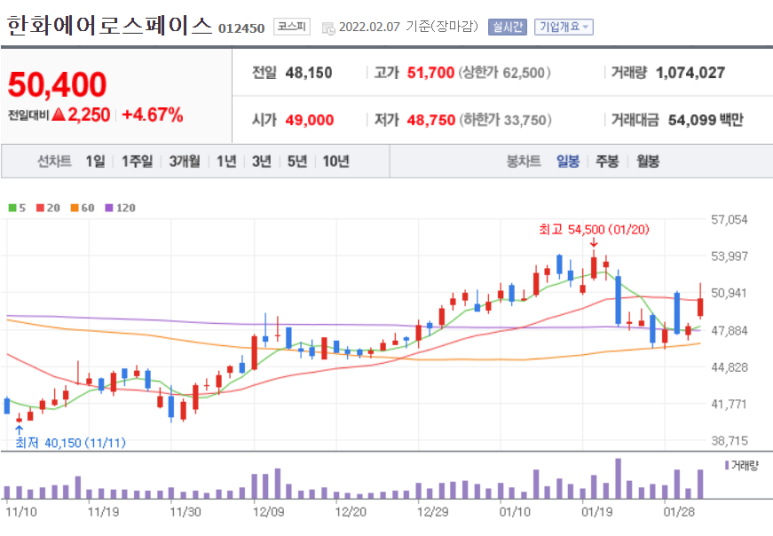
Task: Click the current price 50,400
Action: 57,84
